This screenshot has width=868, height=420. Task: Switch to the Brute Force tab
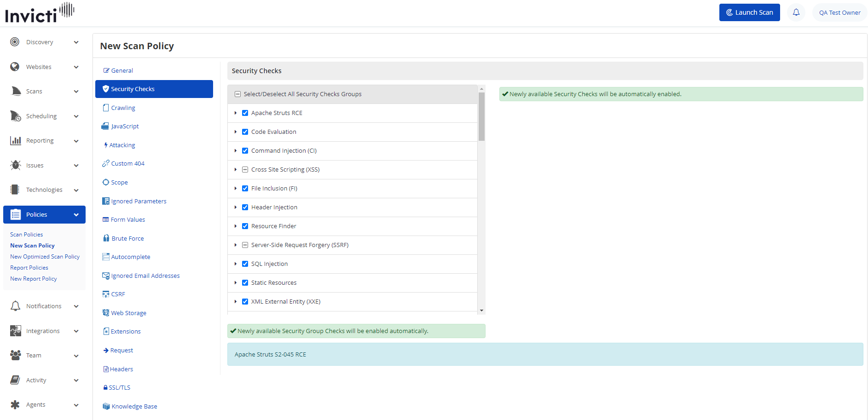(x=127, y=238)
